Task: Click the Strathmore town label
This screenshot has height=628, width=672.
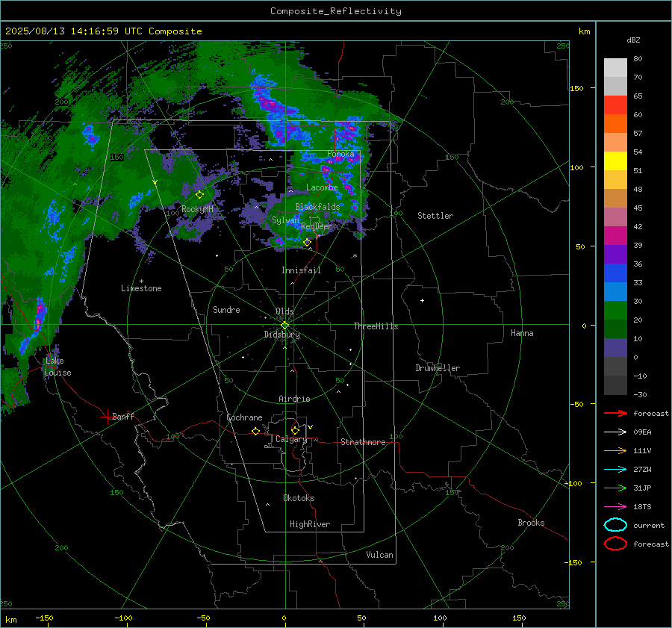Action: pyautogui.click(x=363, y=442)
